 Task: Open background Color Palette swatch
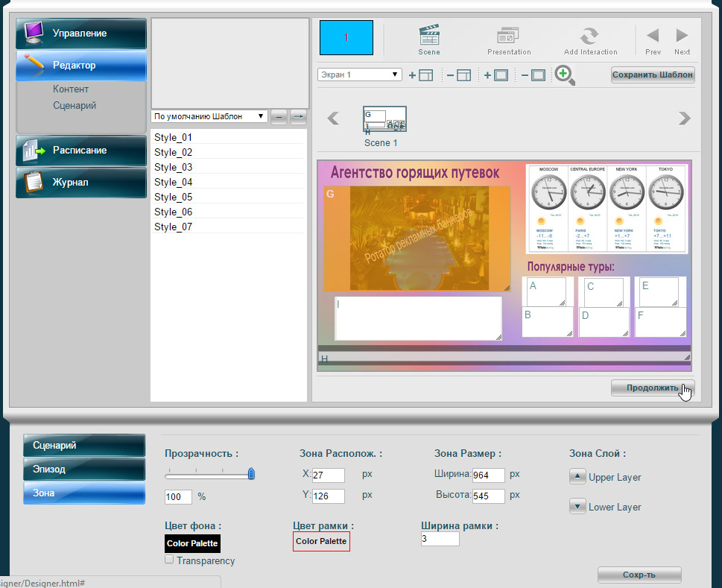(x=192, y=543)
